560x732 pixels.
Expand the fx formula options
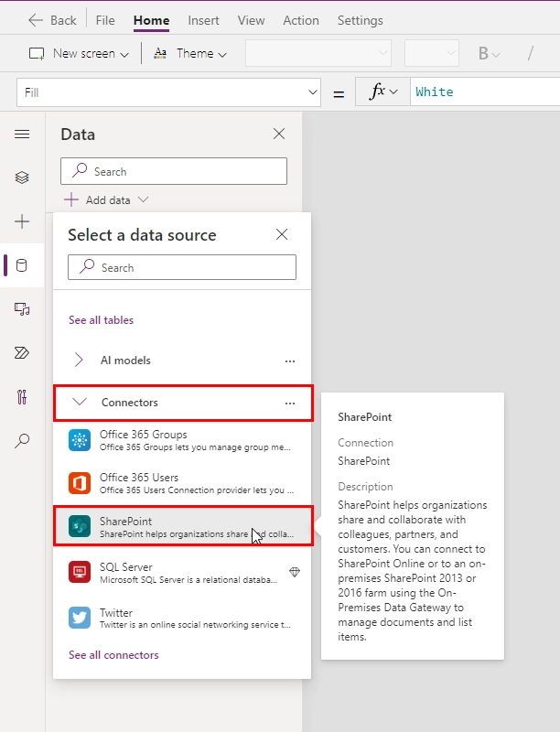[x=382, y=91]
